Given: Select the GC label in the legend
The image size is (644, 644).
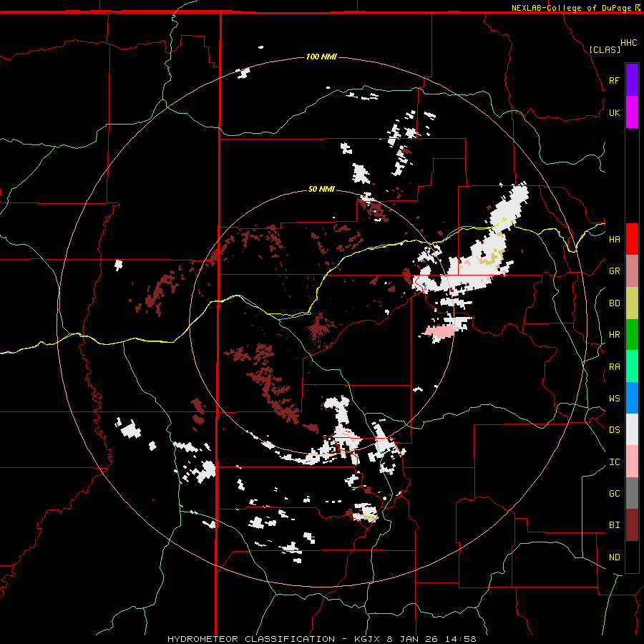Looking at the screenshot, I should [x=614, y=494].
